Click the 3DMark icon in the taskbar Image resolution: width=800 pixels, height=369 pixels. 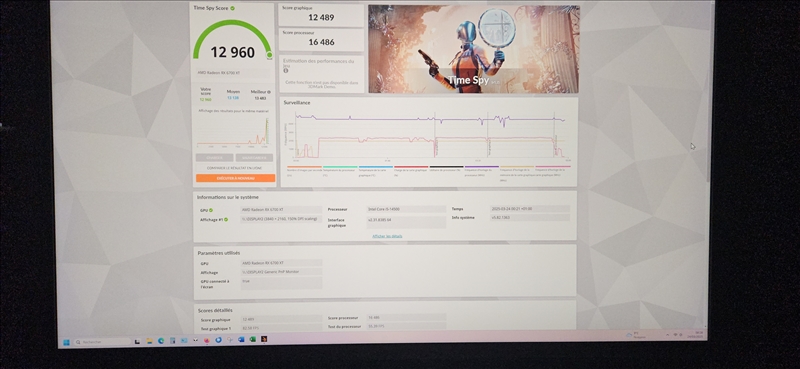point(264,339)
